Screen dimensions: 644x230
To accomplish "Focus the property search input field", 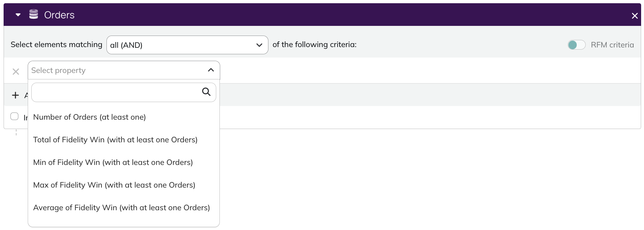I will [x=124, y=92].
